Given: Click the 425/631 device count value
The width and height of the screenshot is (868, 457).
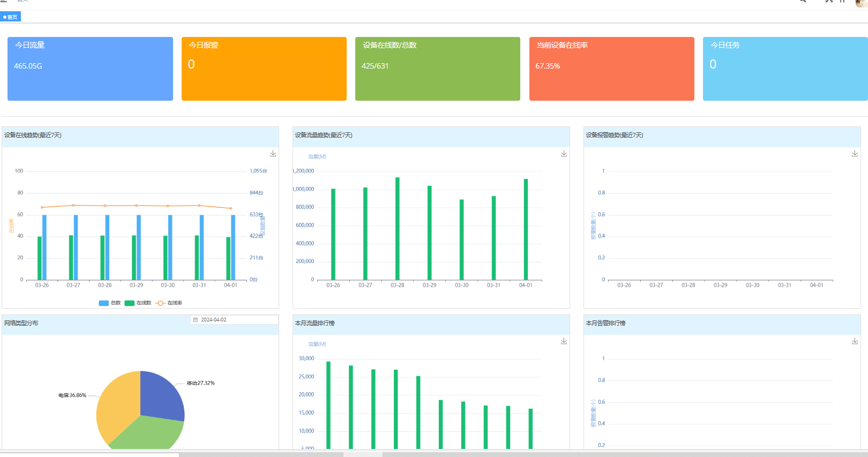Looking at the screenshot, I should point(375,66).
